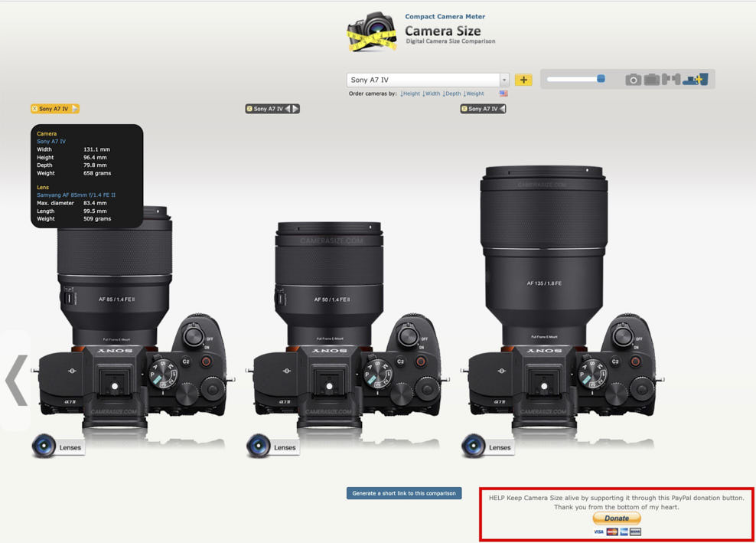Click the width value "131.1 mm"
756x543 pixels.
96,149
